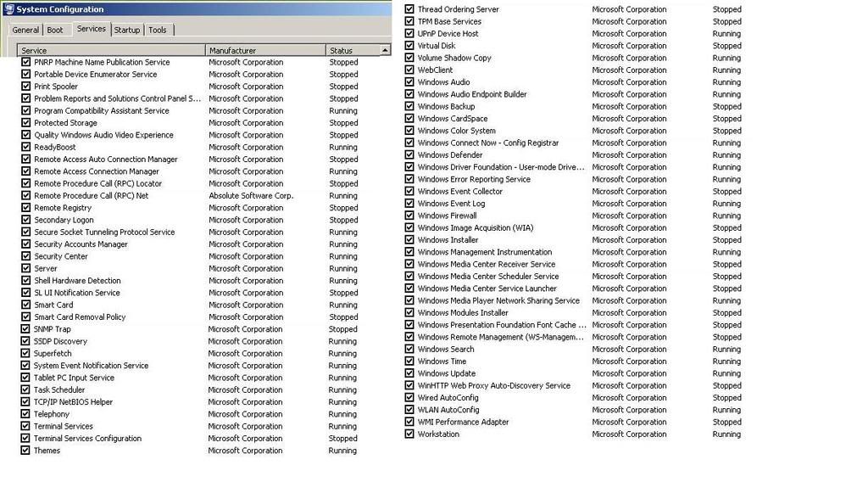
Task: Click Smart Card Removal Policy entry
Action: (80, 316)
